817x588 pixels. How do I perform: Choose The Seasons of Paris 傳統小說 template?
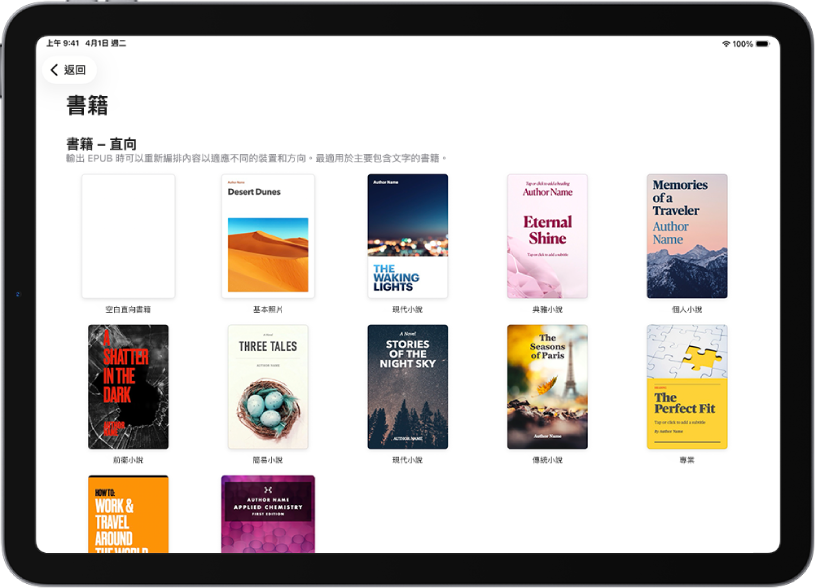pyautogui.click(x=547, y=387)
